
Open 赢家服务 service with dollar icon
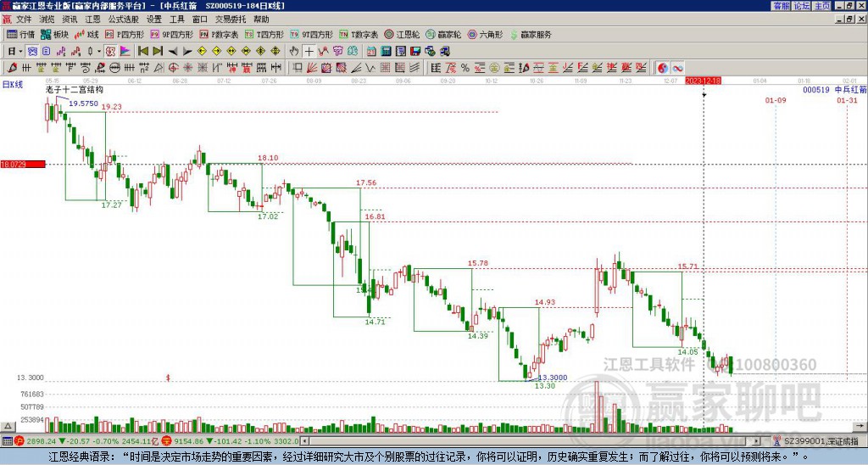531,34
